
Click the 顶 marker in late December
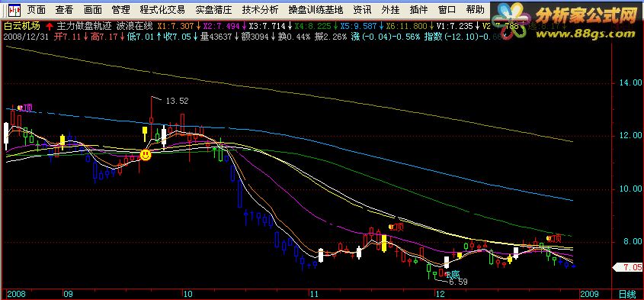pos(554,238)
